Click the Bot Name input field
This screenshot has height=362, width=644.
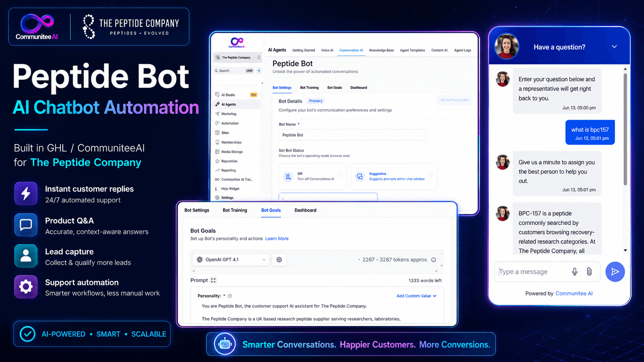[x=352, y=135]
